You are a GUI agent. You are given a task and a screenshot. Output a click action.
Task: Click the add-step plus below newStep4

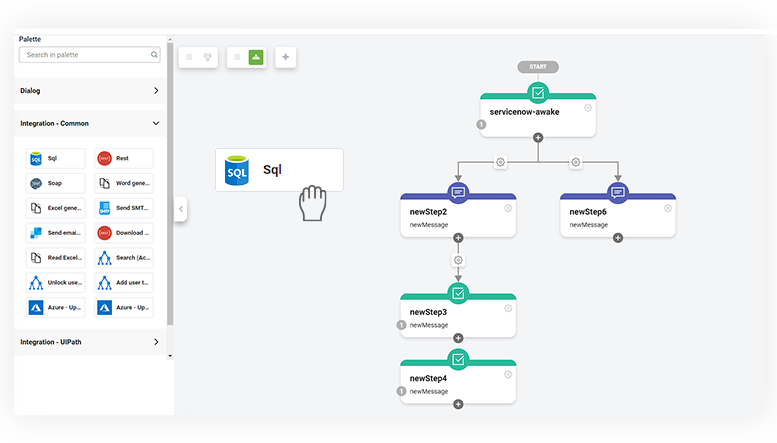[458, 404]
